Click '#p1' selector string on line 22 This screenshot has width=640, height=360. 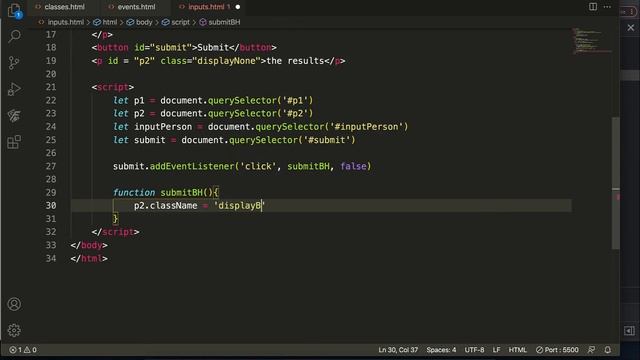295,100
